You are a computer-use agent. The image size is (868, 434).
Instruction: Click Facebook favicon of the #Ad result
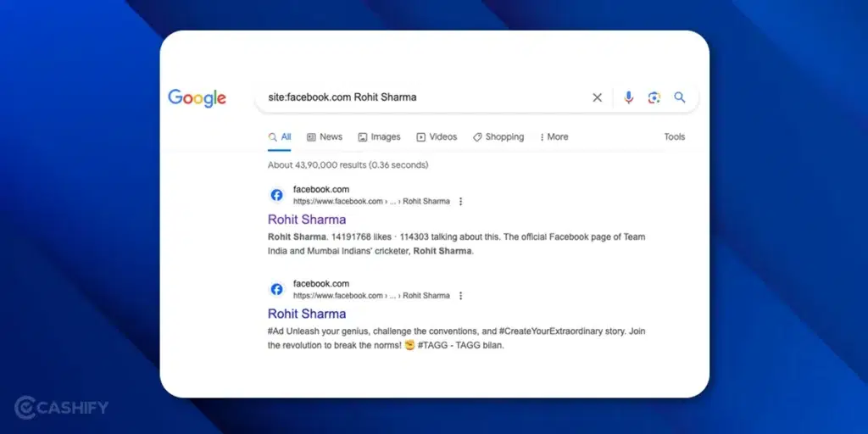coord(277,289)
